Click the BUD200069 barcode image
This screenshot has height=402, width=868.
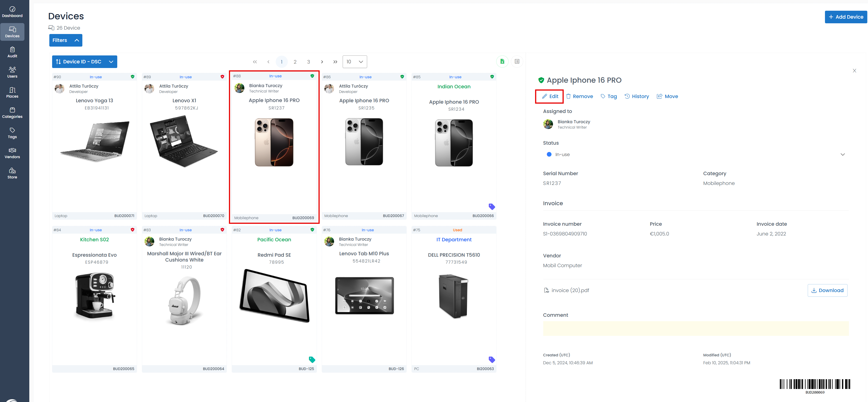tap(815, 386)
